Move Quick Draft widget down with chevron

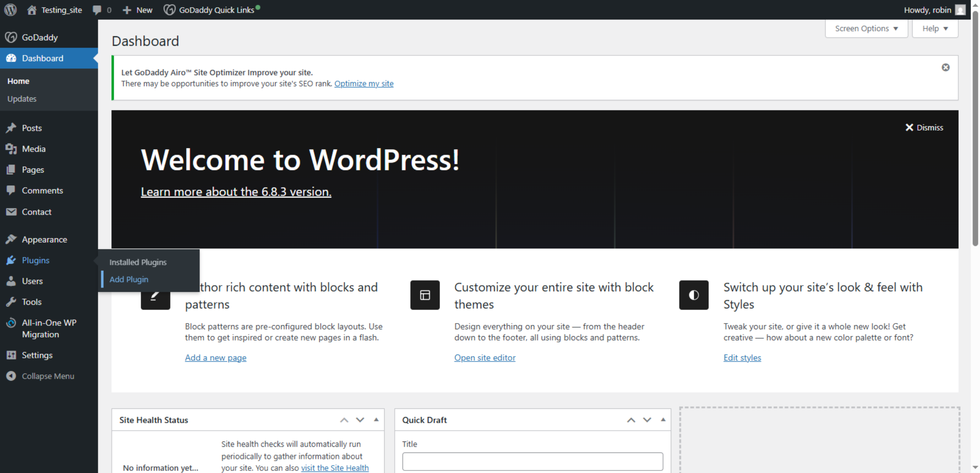[647, 420]
